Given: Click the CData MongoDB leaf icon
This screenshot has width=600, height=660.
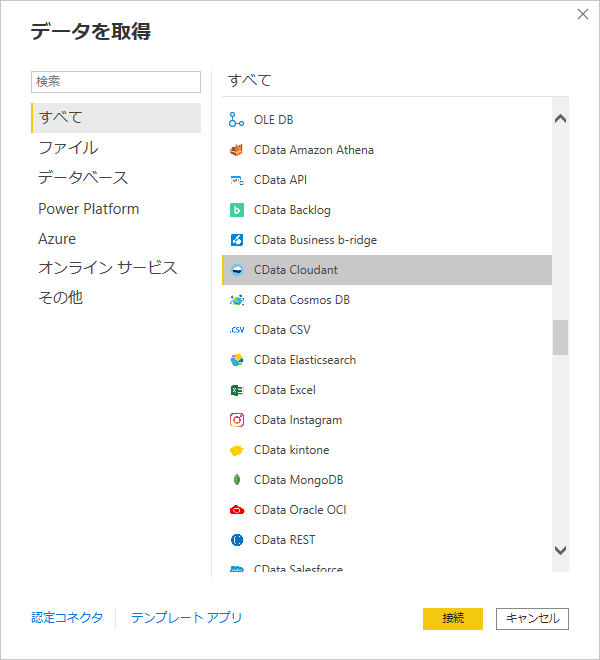Looking at the screenshot, I should pyautogui.click(x=237, y=480).
